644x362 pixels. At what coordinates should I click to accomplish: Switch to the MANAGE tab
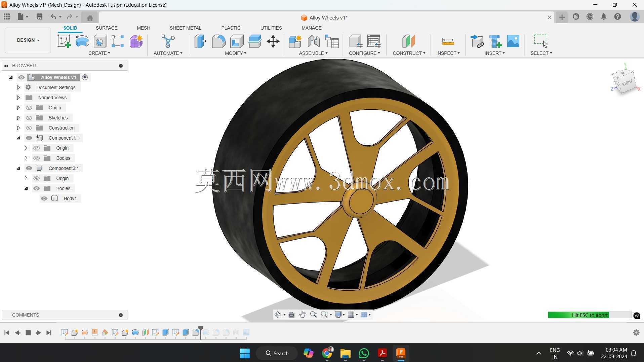[312, 28]
